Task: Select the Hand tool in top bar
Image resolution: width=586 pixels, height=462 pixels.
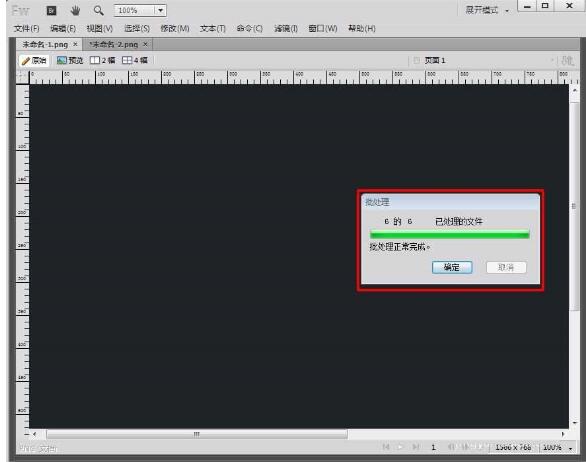Action: tap(75, 10)
